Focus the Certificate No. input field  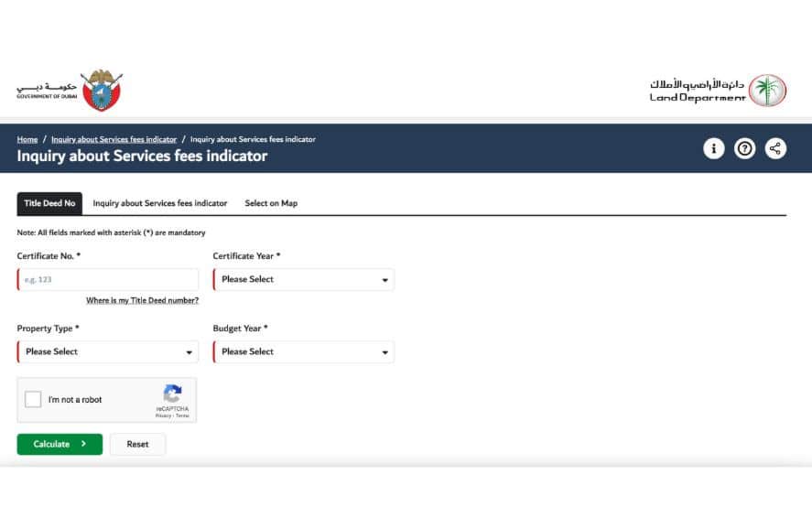[108, 279]
